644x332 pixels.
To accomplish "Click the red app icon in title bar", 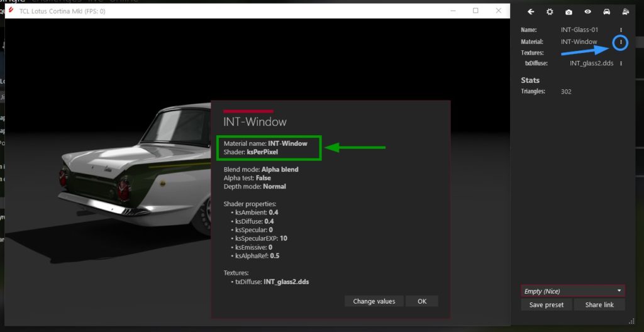I will tap(11, 11).
